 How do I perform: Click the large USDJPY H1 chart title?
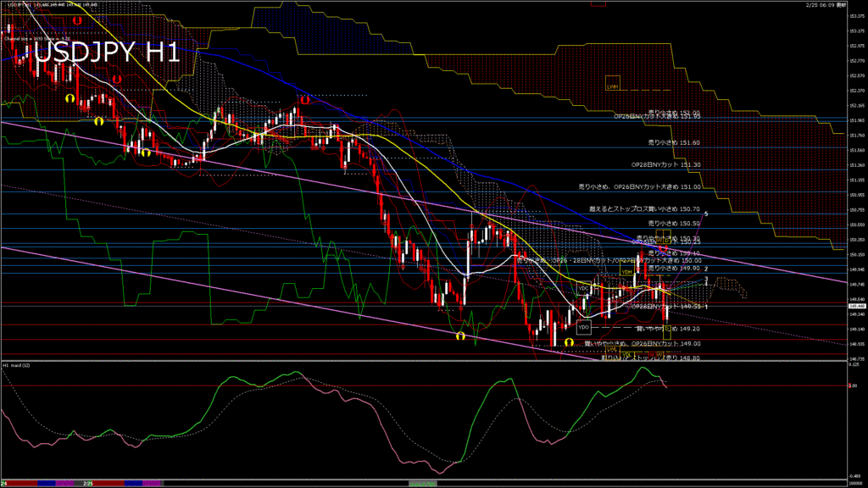pos(106,53)
